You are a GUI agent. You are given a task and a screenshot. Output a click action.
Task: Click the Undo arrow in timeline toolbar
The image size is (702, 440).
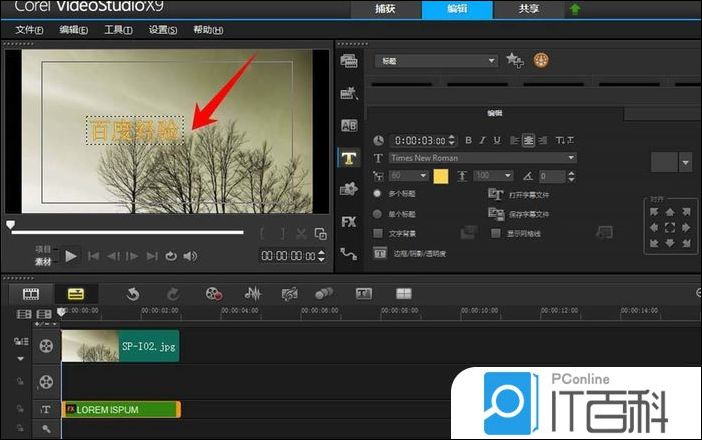(132, 293)
